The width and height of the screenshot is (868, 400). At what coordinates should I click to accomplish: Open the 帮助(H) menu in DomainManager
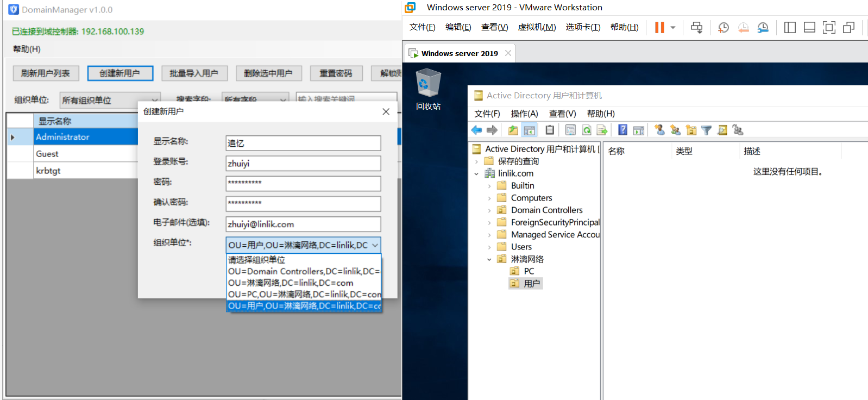tap(27, 49)
